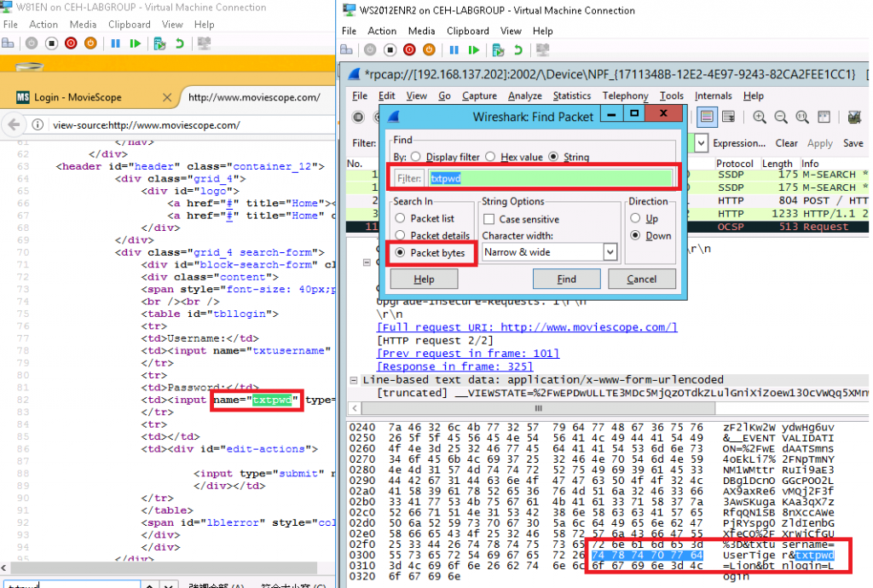The image size is (873, 588).
Task: Enable Case sensitive search
Action: point(489,219)
